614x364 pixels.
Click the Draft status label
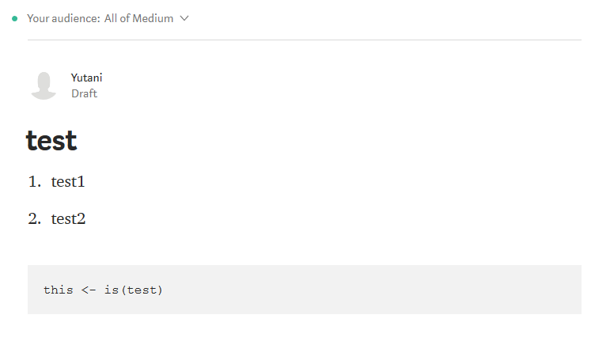click(84, 93)
